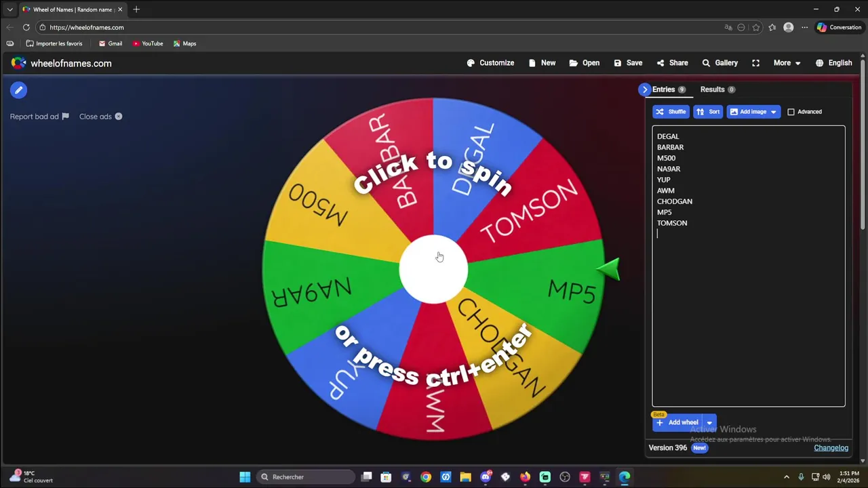Open Chrome from the taskbar

pos(426,477)
